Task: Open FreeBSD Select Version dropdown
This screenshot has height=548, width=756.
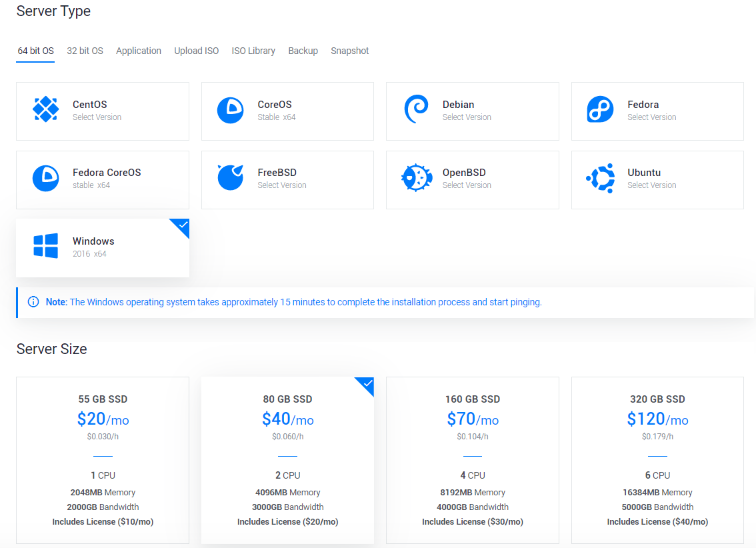Action: click(x=281, y=185)
